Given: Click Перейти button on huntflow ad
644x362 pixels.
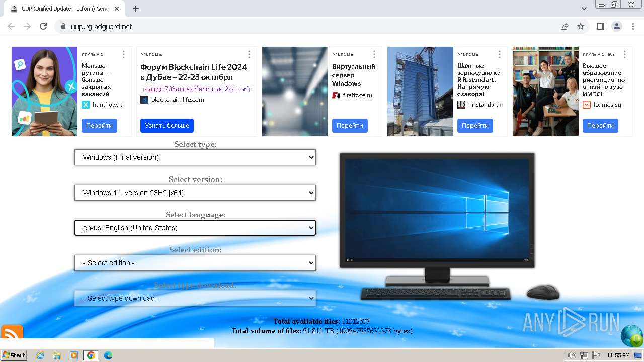Looking at the screenshot, I should point(99,126).
